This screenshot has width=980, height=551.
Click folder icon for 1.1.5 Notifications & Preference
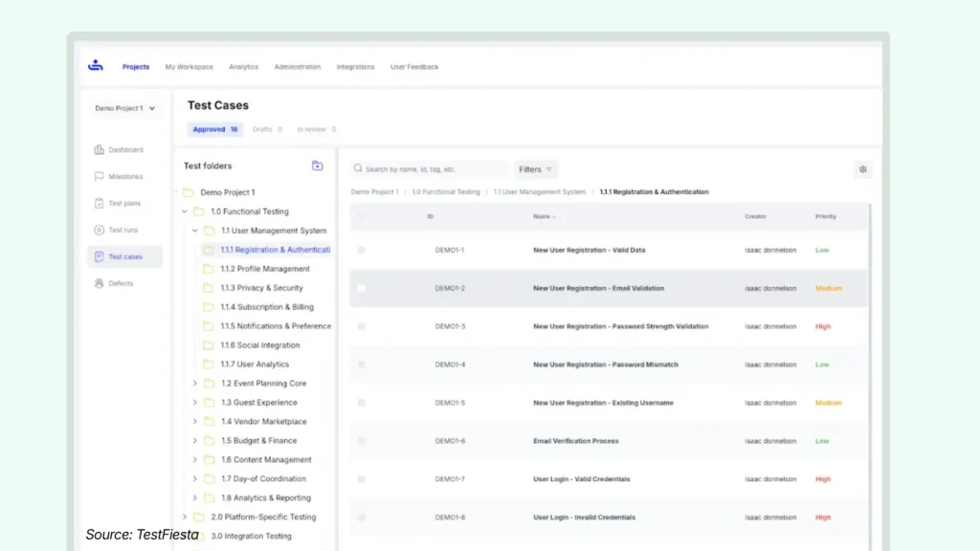(x=208, y=326)
